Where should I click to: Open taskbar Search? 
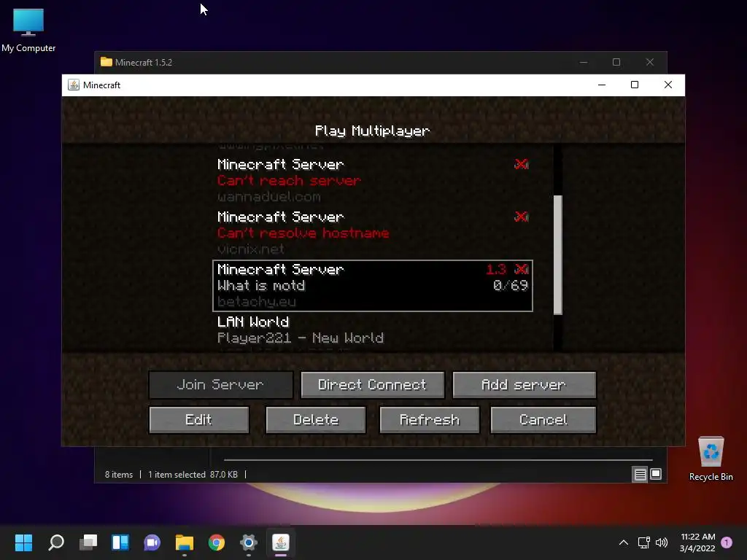55,542
